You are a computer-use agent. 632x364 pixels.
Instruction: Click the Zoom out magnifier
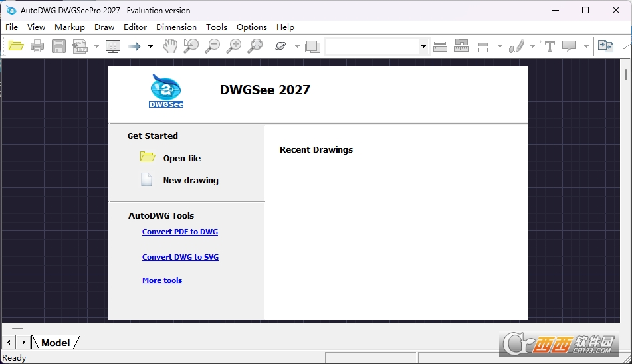[213, 46]
